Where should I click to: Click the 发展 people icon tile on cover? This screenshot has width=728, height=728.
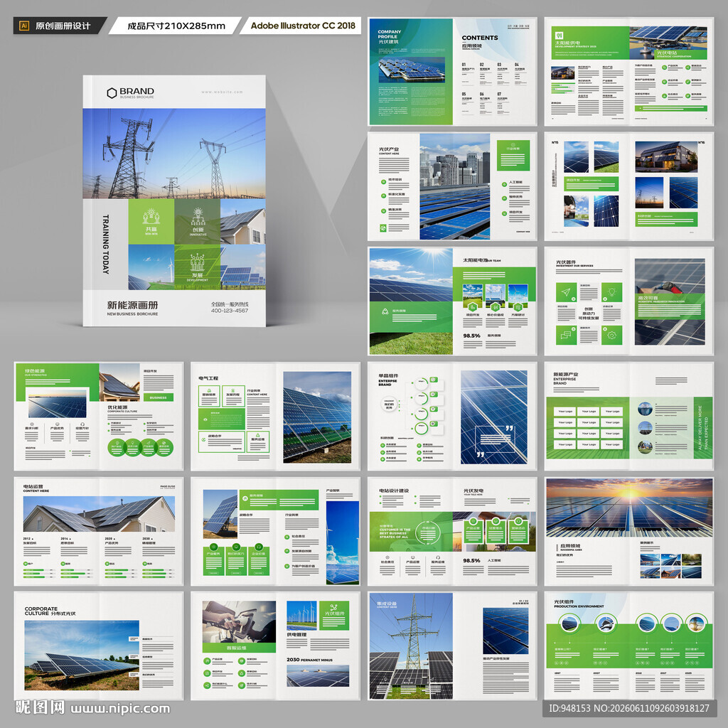[x=198, y=267]
